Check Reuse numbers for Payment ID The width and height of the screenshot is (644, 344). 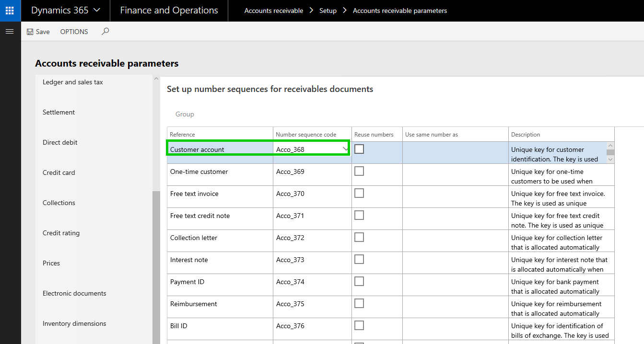pyautogui.click(x=359, y=281)
